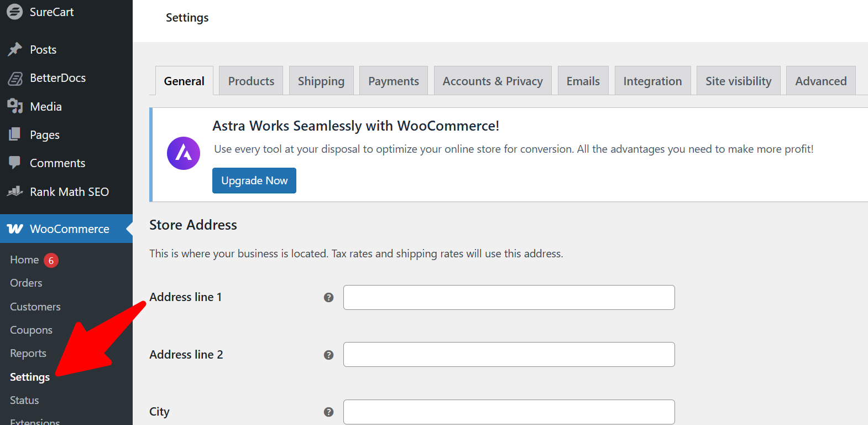Click the 'Store Address' heading
The width and height of the screenshot is (868, 425).
click(193, 225)
